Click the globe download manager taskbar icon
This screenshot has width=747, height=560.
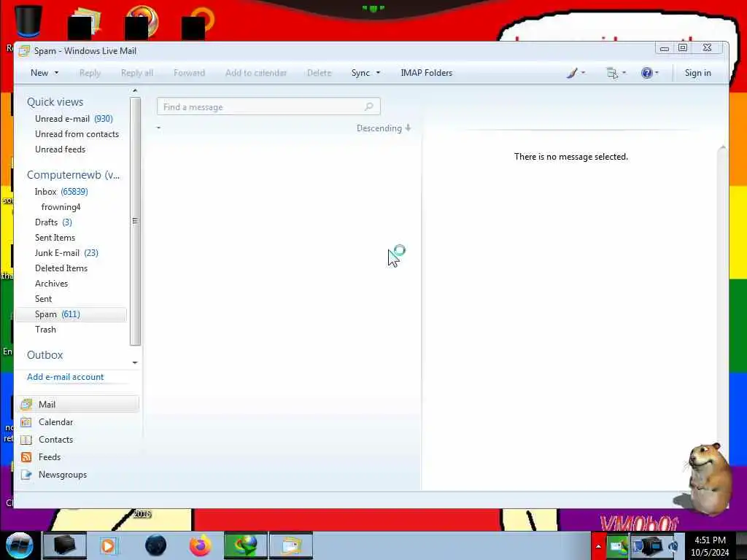[246, 545]
